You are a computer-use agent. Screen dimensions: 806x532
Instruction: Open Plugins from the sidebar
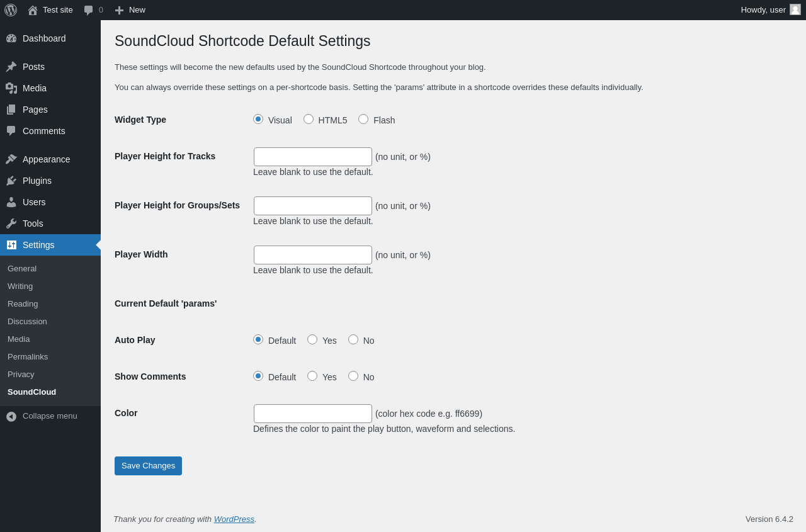(x=50, y=181)
